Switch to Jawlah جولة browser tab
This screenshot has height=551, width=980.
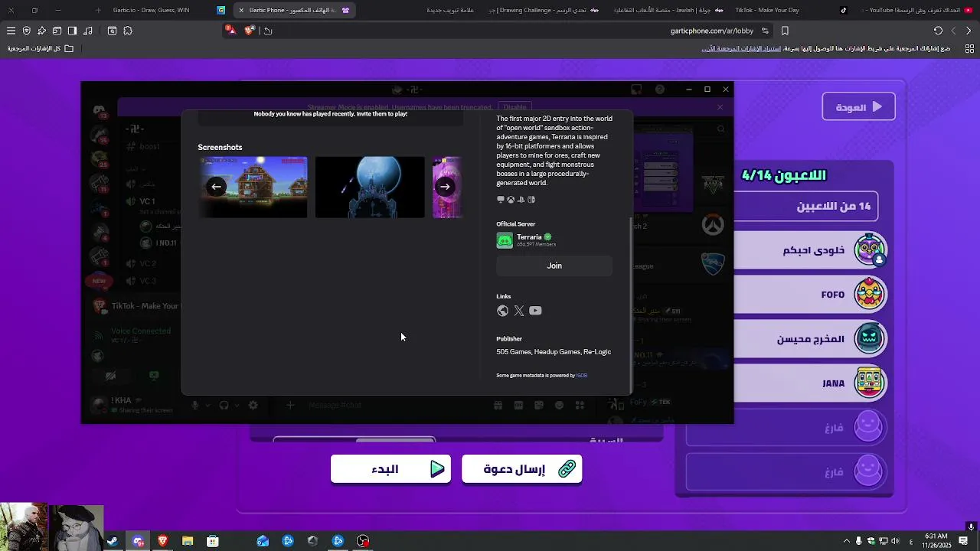tap(666, 10)
